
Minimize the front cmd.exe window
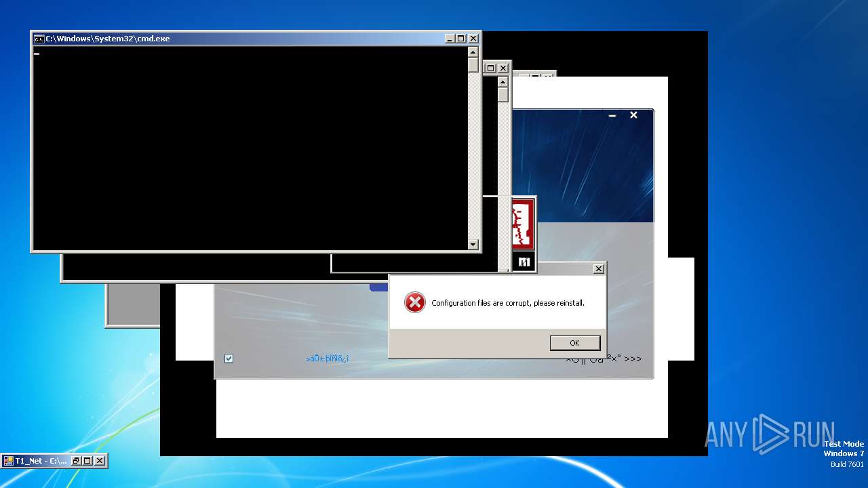pos(450,39)
